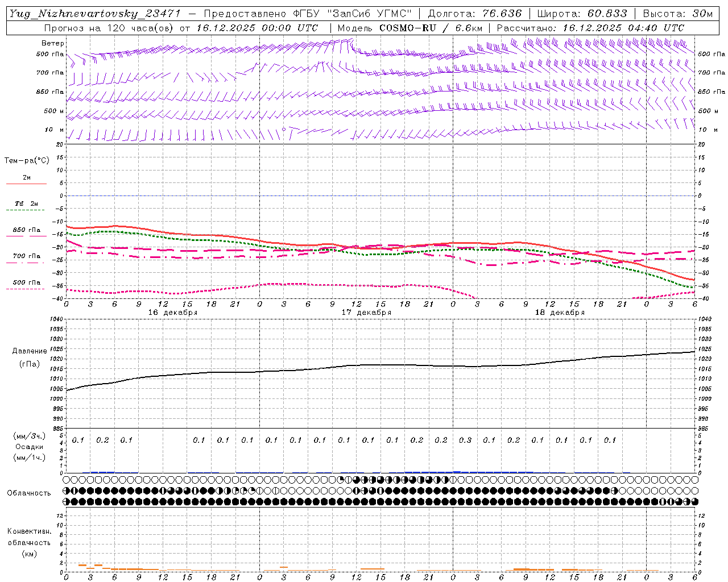Screen dimensions: 728x582
Task: Click the Конвективн. panel label
Action: click(x=29, y=531)
